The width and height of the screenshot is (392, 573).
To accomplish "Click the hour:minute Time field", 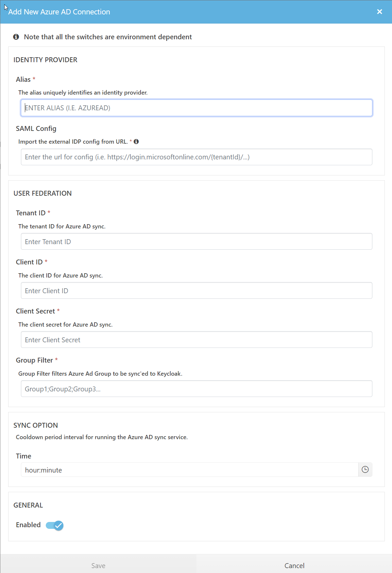I will (x=190, y=470).
